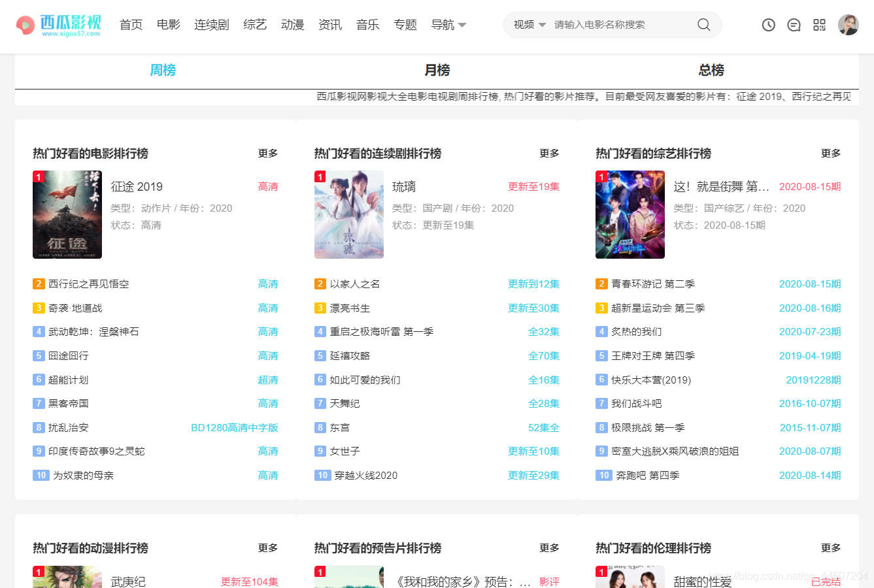Open 黑客帝国 movie entry

click(69, 403)
